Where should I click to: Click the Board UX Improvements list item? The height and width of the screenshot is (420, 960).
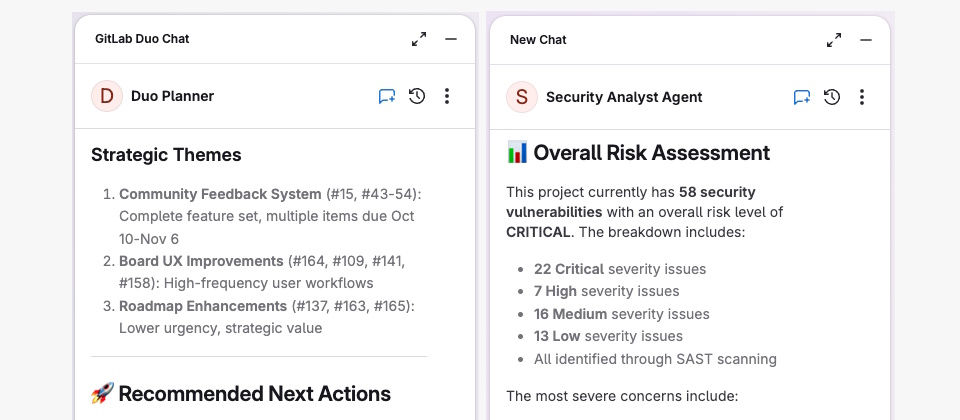pyautogui.click(x=201, y=261)
